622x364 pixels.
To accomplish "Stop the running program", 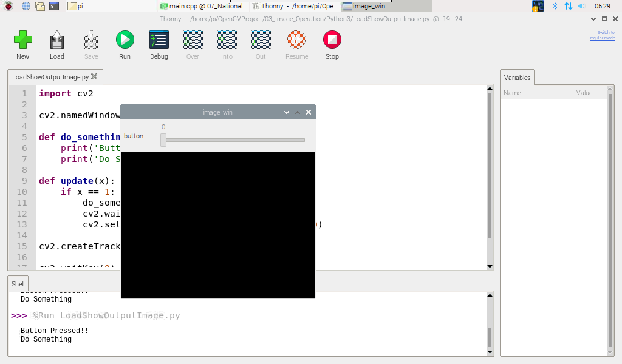I will coord(332,39).
